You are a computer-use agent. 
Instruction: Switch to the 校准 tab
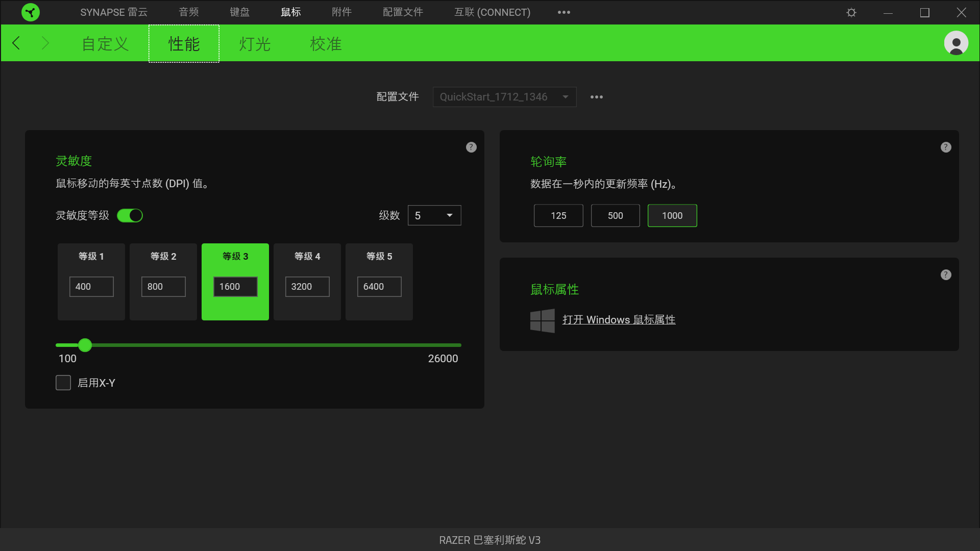point(325,44)
